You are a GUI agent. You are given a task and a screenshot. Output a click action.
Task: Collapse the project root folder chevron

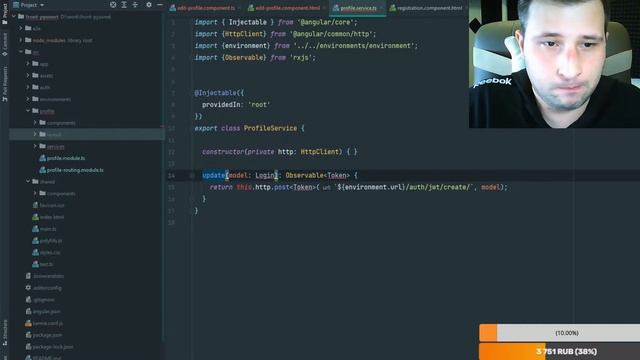click(14, 17)
